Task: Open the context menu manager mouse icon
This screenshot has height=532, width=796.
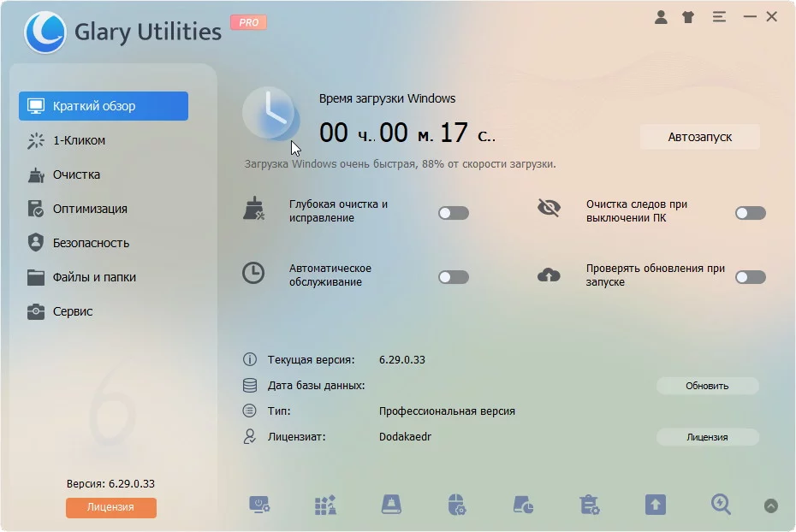Action: (457, 505)
